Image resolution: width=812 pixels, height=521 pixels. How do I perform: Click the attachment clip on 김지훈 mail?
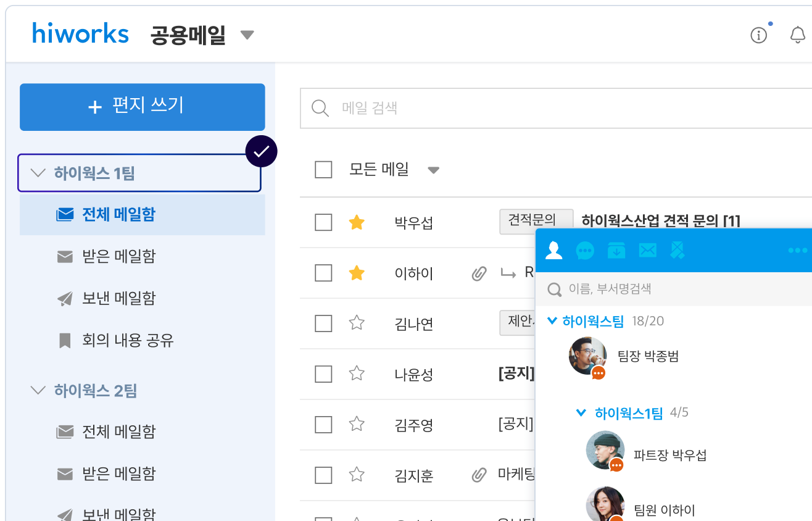[479, 475]
